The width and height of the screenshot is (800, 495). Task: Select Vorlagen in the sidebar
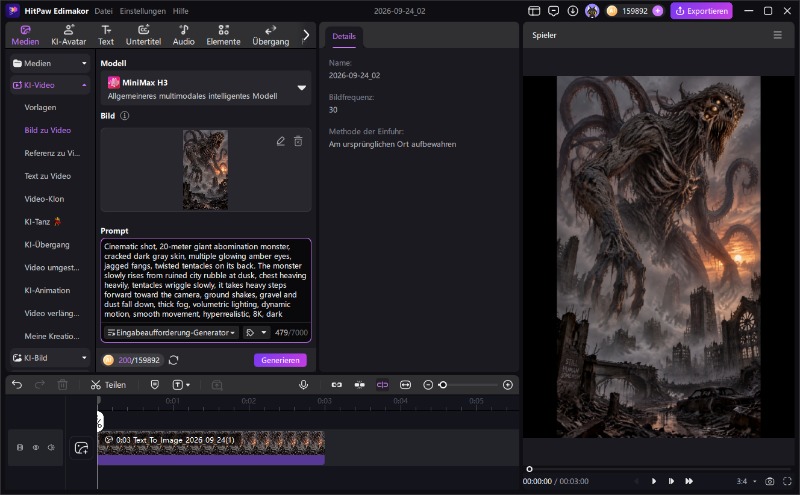coord(40,107)
